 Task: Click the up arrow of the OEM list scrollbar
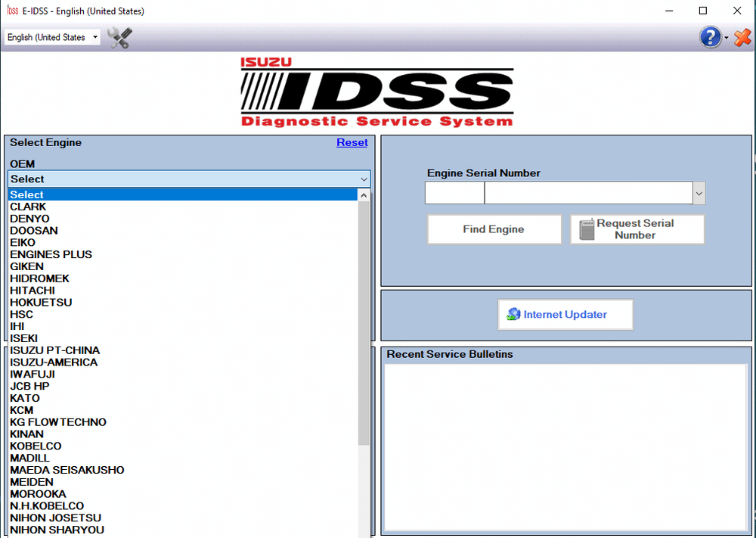(x=364, y=194)
